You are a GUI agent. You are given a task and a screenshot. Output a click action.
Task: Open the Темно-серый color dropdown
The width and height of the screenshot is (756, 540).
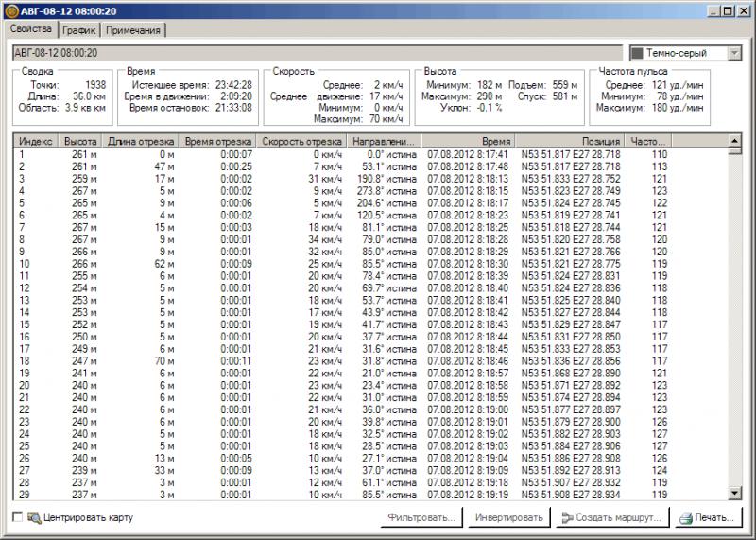coord(734,53)
